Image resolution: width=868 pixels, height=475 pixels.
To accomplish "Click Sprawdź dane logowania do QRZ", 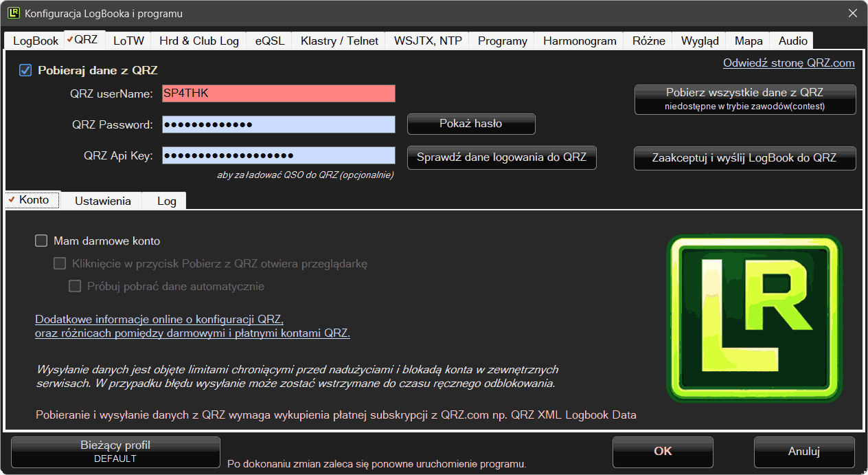I will 501,157.
